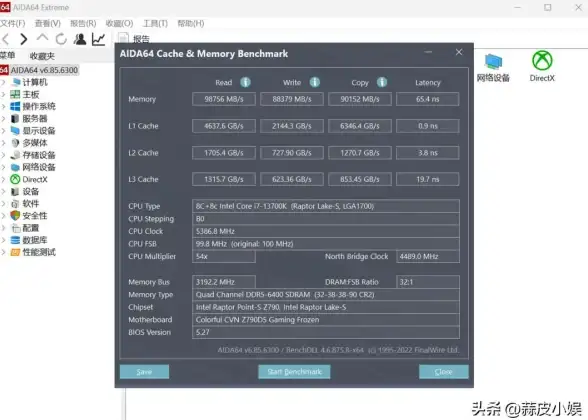
Task: Expand the 存储设备 tree node
Action: pos(3,155)
